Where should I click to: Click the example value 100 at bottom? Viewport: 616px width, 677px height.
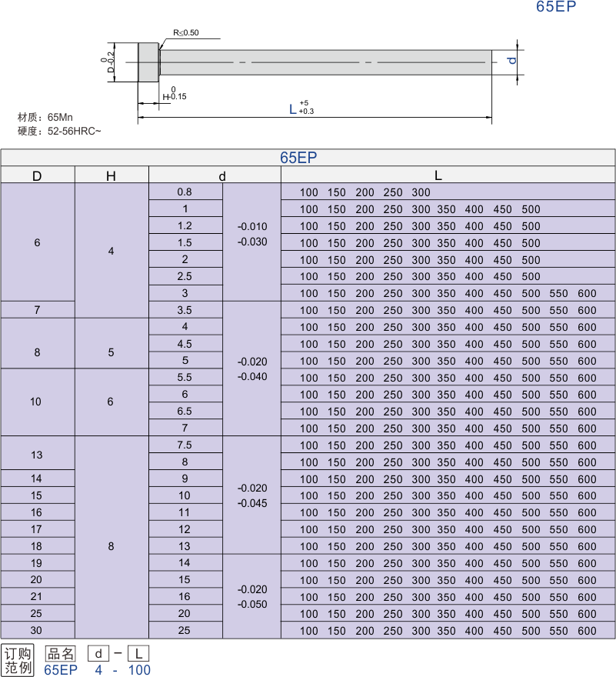coord(138,670)
